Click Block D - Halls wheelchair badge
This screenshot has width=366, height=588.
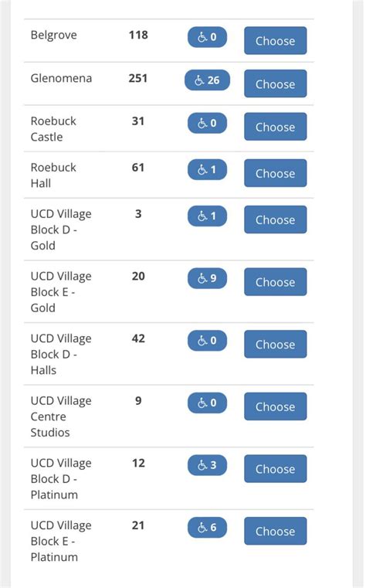(207, 341)
